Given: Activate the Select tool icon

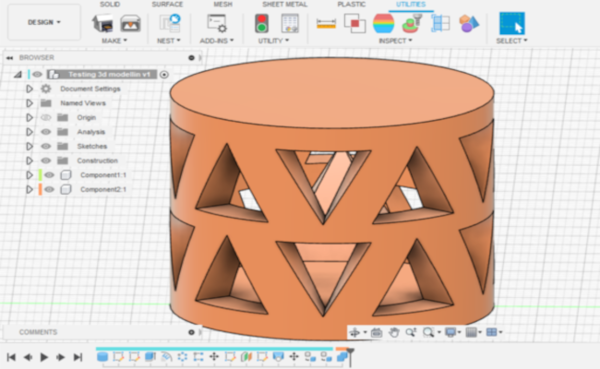Looking at the screenshot, I should [512, 23].
